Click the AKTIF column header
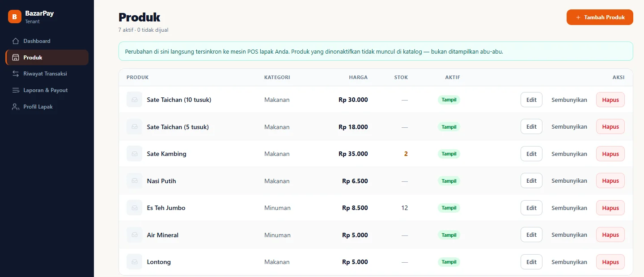Screen dimensions: 644x277 453,77
